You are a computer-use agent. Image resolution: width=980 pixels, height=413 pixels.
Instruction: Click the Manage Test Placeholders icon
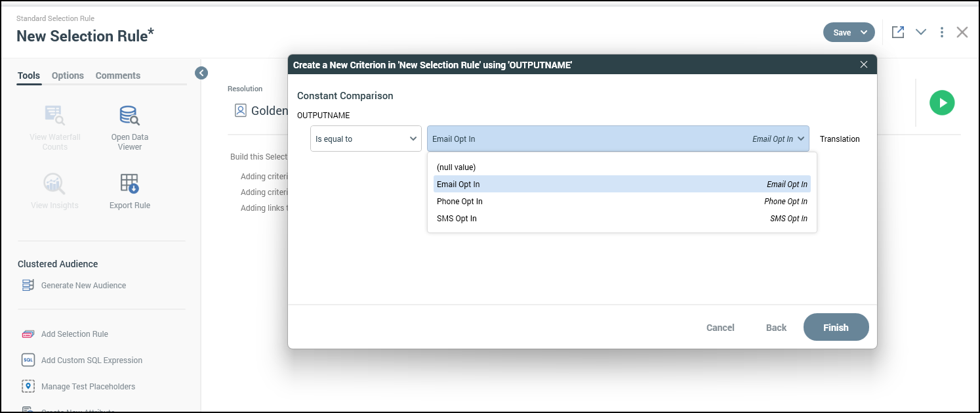pos(28,387)
